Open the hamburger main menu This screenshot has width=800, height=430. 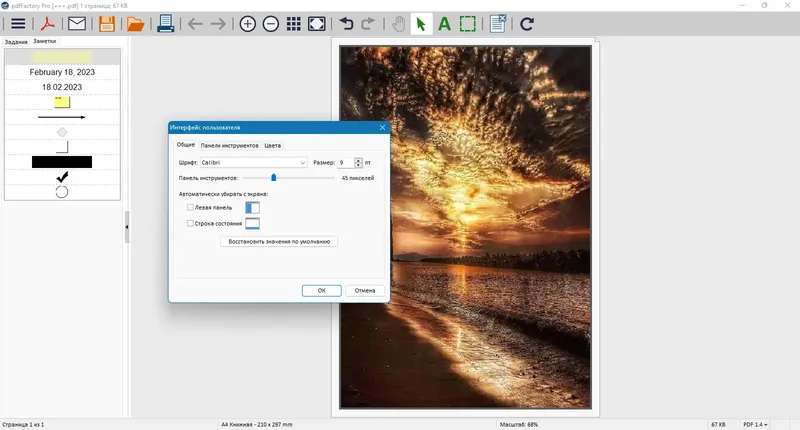18,24
